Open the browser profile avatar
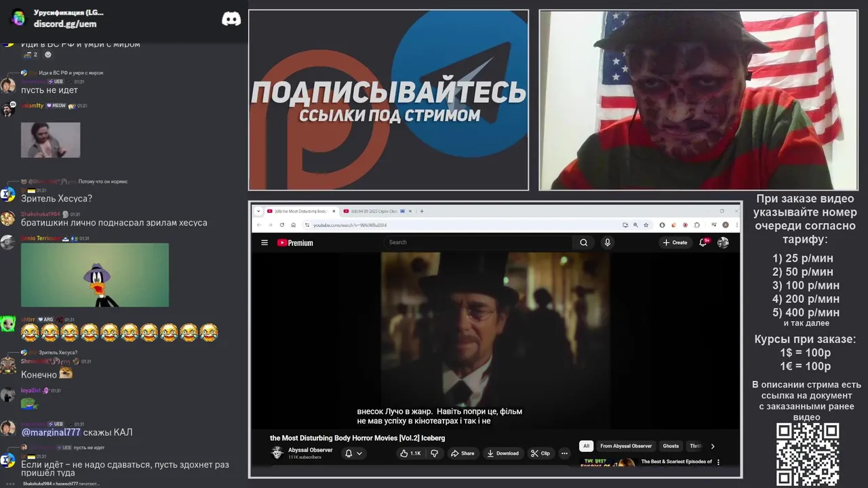Image resolution: width=868 pixels, height=488 pixels. pyautogui.click(x=726, y=225)
